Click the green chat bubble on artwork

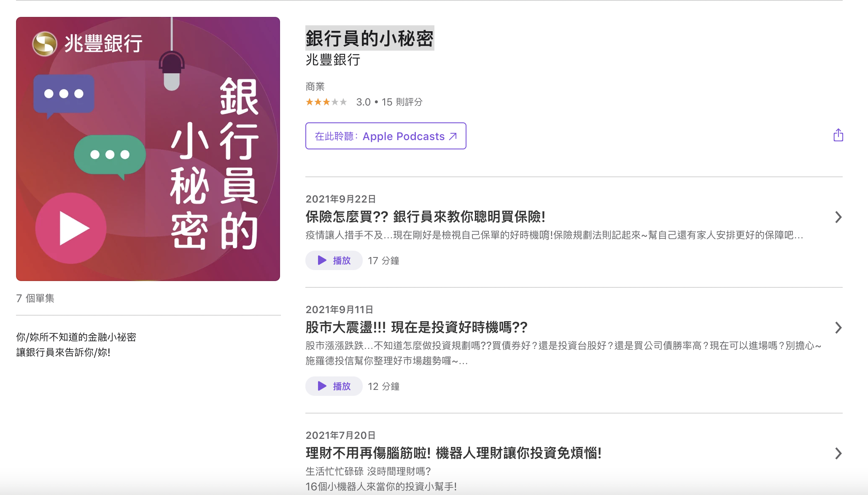tap(110, 155)
